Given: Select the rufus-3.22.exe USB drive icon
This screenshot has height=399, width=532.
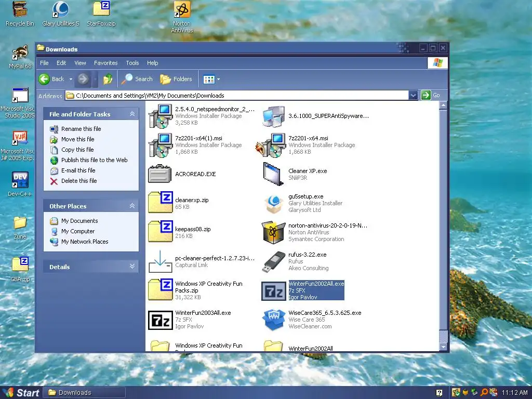Looking at the screenshot, I should tap(273, 262).
